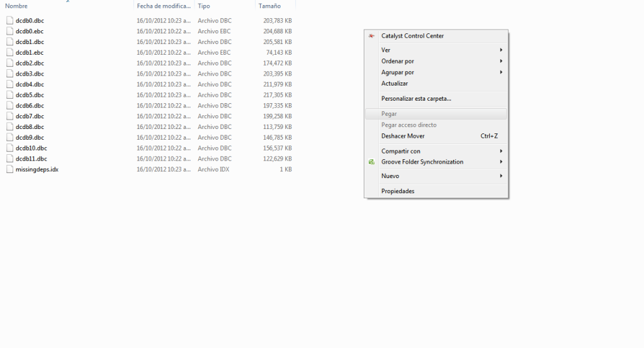
Task: Click Pegar in the context menu
Action: (436, 114)
